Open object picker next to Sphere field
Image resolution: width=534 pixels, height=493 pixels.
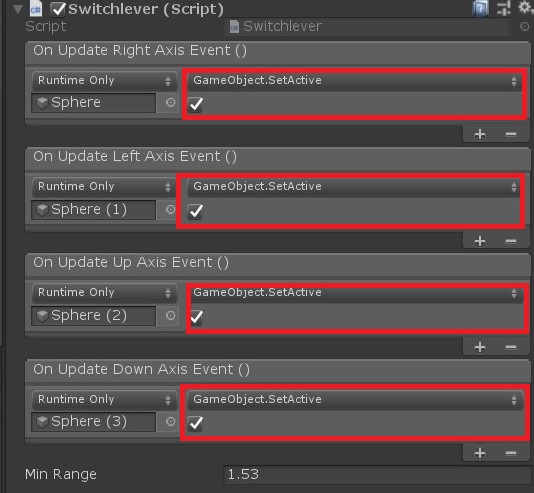pyautogui.click(x=170, y=102)
